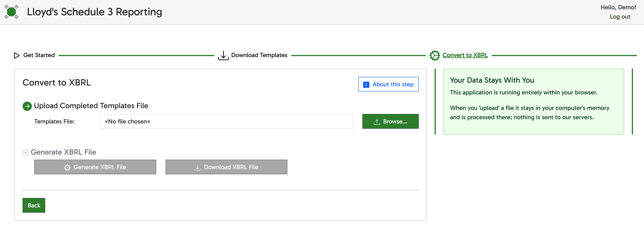This screenshot has height=226, width=644.
Task: Open the Download Templates step
Action: tap(259, 55)
